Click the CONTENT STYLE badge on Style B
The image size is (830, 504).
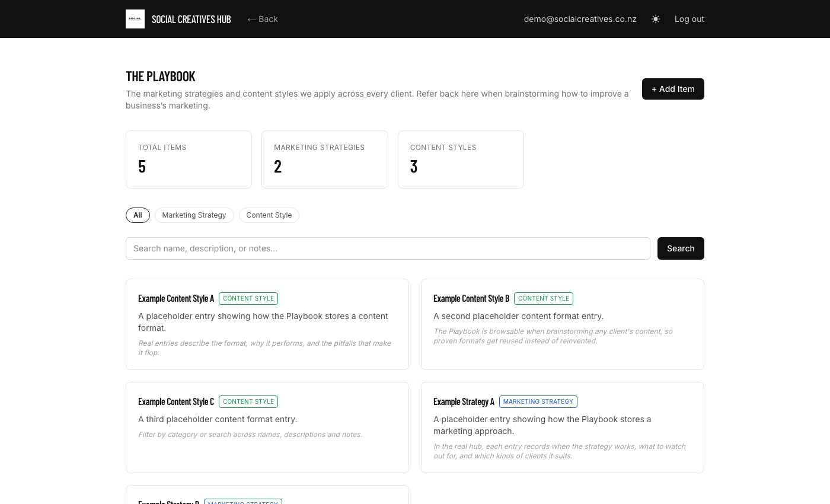coord(544,298)
